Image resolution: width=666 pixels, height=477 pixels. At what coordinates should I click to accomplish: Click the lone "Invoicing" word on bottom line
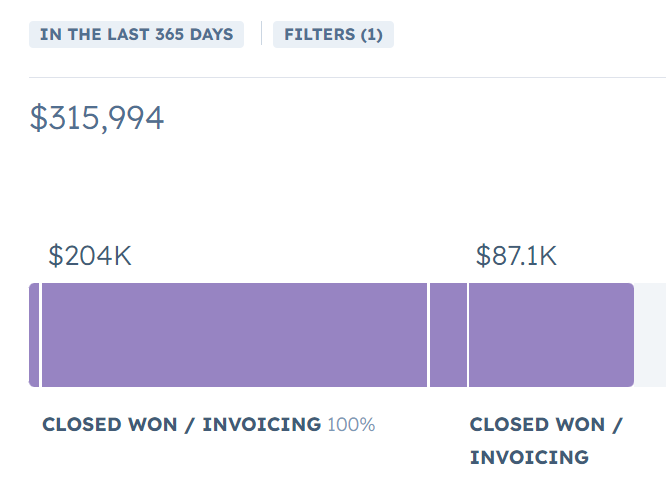click(529, 458)
